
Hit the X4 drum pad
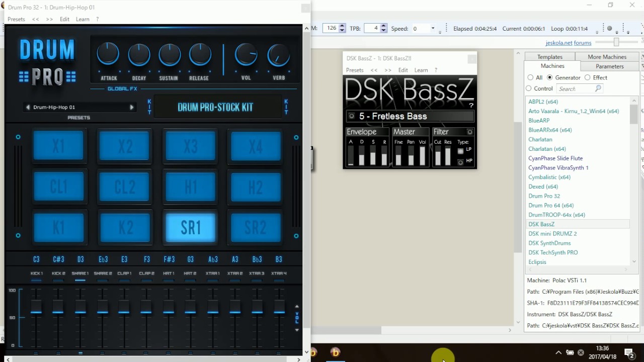[256, 146]
